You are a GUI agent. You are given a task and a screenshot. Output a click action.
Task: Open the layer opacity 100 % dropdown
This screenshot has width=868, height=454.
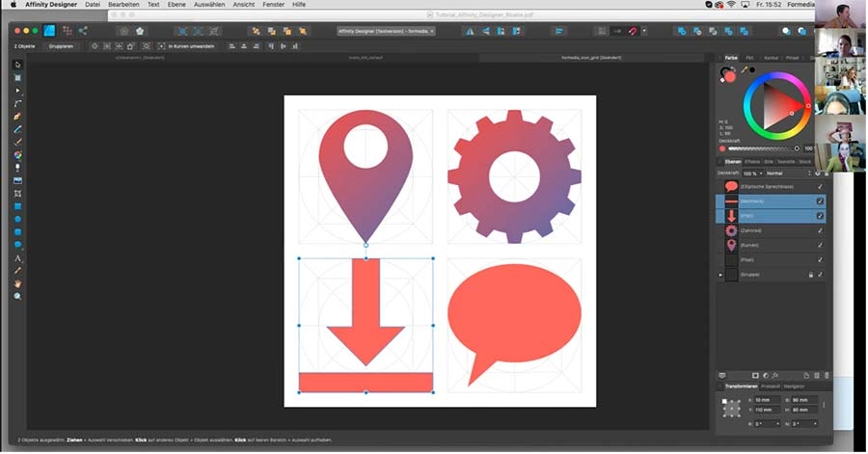point(752,173)
